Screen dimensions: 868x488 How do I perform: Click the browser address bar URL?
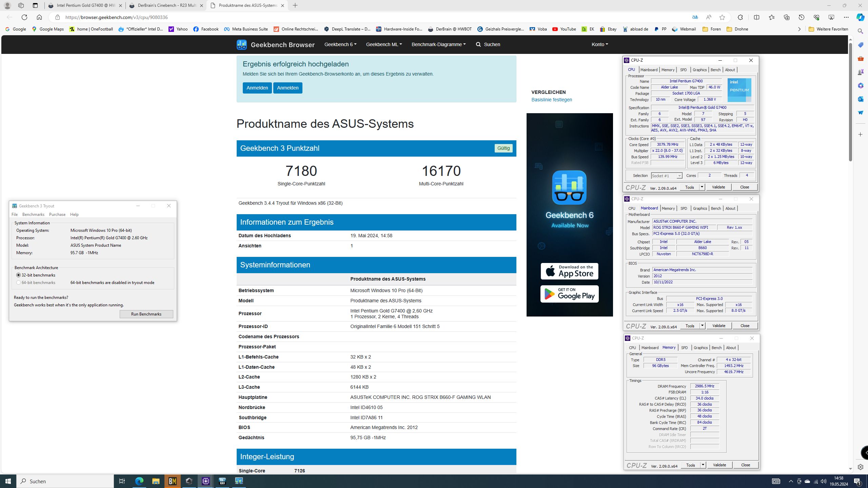pyautogui.click(x=116, y=17)
